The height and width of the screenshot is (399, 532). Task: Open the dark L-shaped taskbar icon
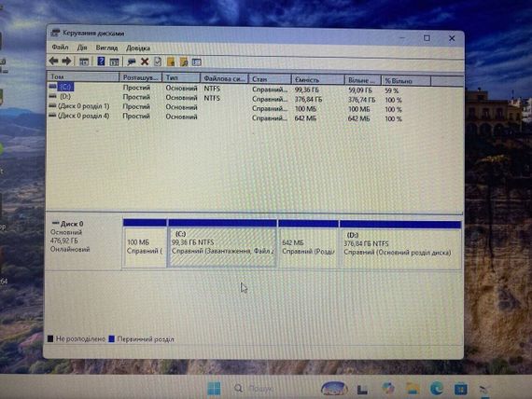[x=362, y=389]
